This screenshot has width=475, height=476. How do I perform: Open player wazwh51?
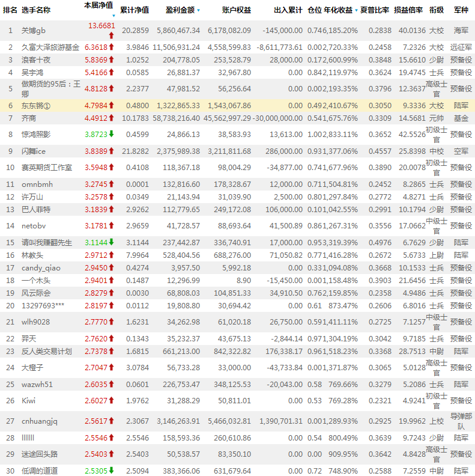click(37, 384)
